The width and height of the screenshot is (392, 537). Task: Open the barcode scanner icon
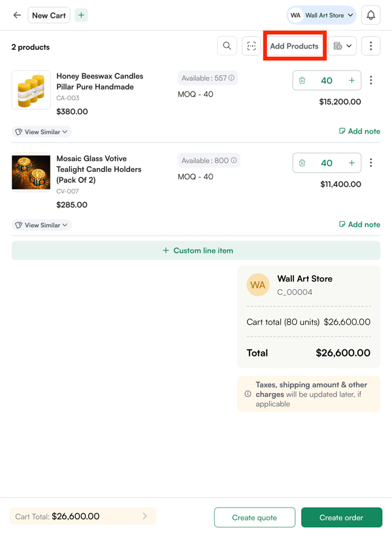point(252,46)
